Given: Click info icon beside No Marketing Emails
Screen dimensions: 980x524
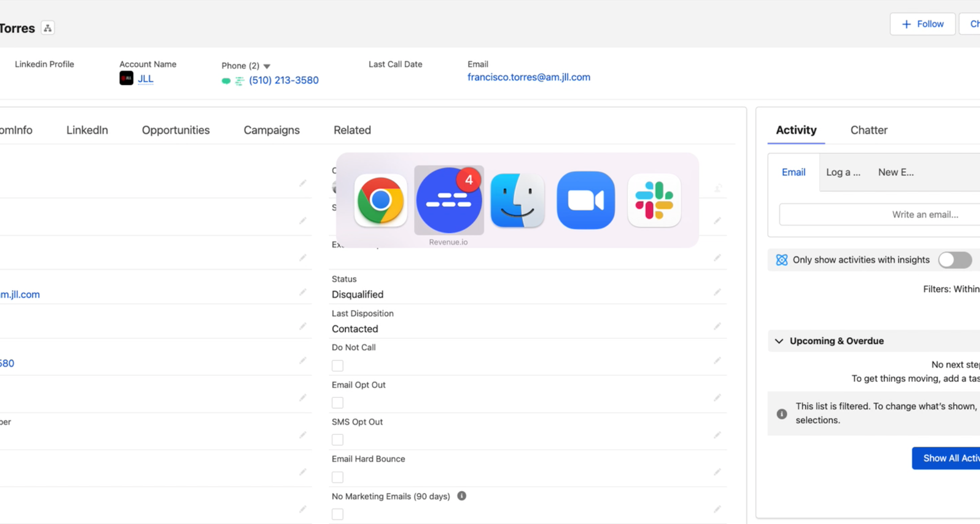Looking at the screenshot, I should (x=462, y=496).
